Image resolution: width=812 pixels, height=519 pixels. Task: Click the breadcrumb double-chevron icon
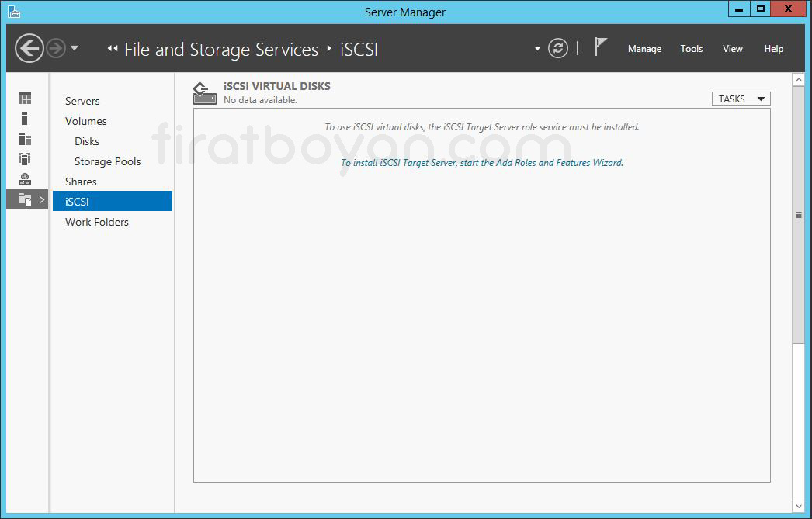pos(113,49)
